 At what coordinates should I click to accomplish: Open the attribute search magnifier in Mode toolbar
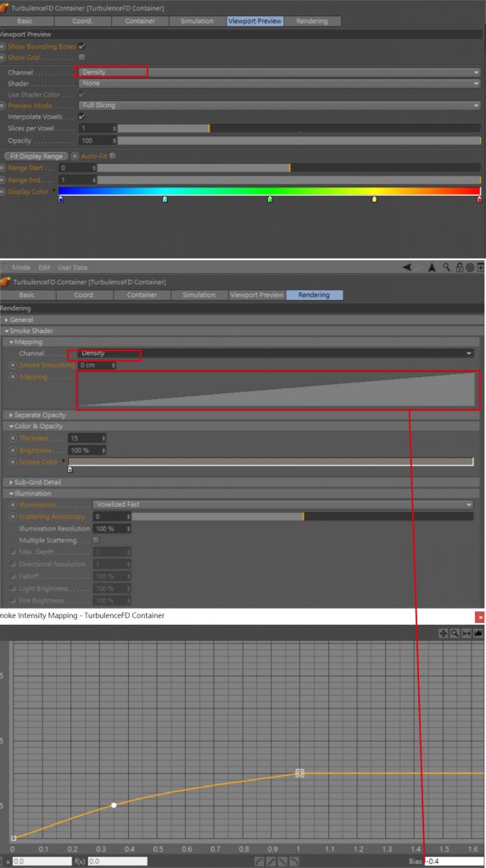(446, 267)
